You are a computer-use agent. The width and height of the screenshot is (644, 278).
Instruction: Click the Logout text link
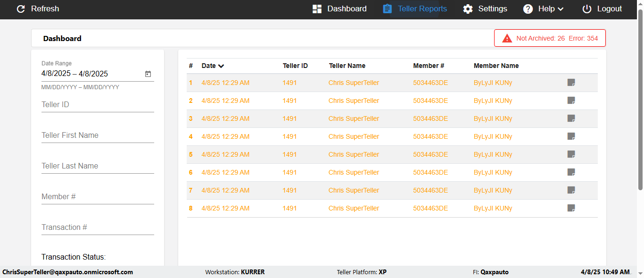[610, 9]
